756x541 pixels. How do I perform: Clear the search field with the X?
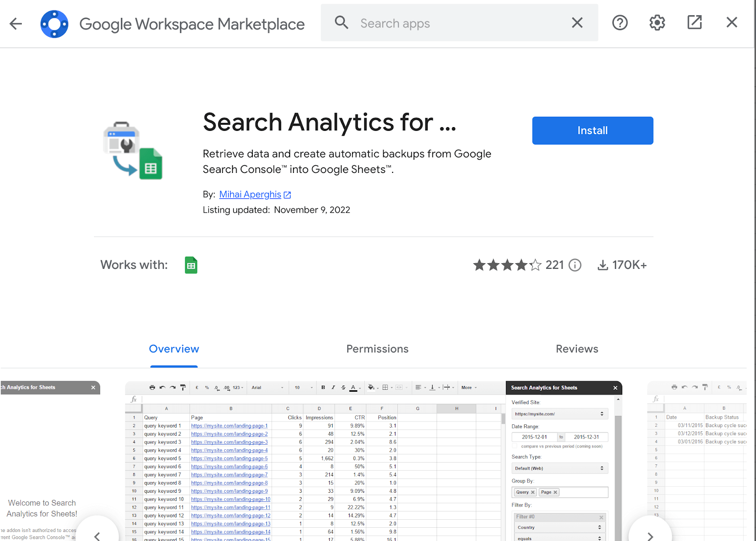click(577, 23)
